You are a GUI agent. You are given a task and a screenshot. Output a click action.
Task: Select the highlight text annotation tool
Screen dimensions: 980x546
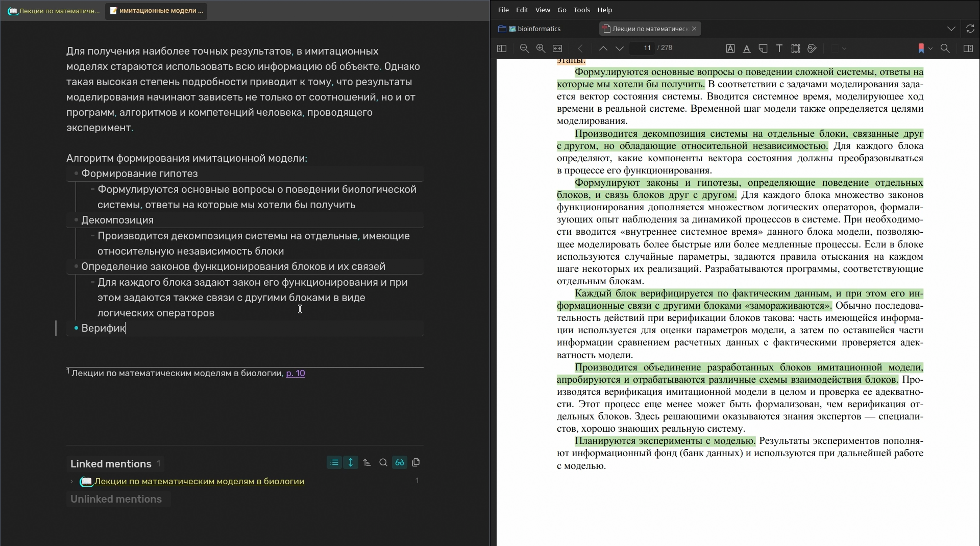[730, 48]
